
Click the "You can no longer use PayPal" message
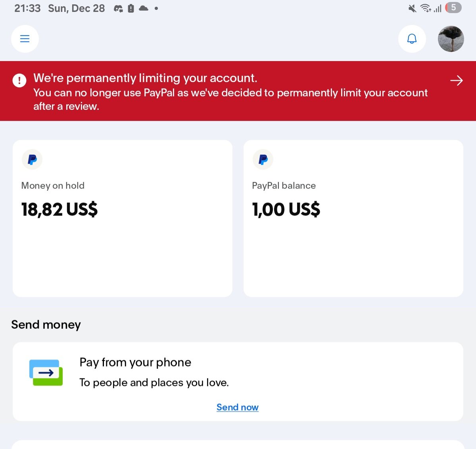pos(230,99)
